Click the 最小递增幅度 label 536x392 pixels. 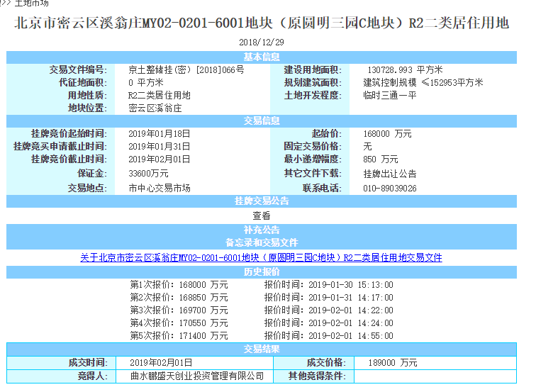[x=313, y=159]
